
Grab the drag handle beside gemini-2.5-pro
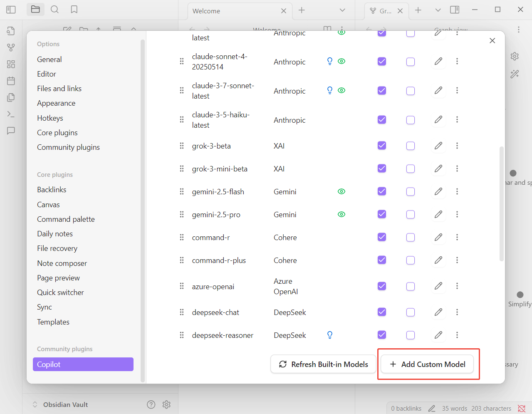point(182,214)
